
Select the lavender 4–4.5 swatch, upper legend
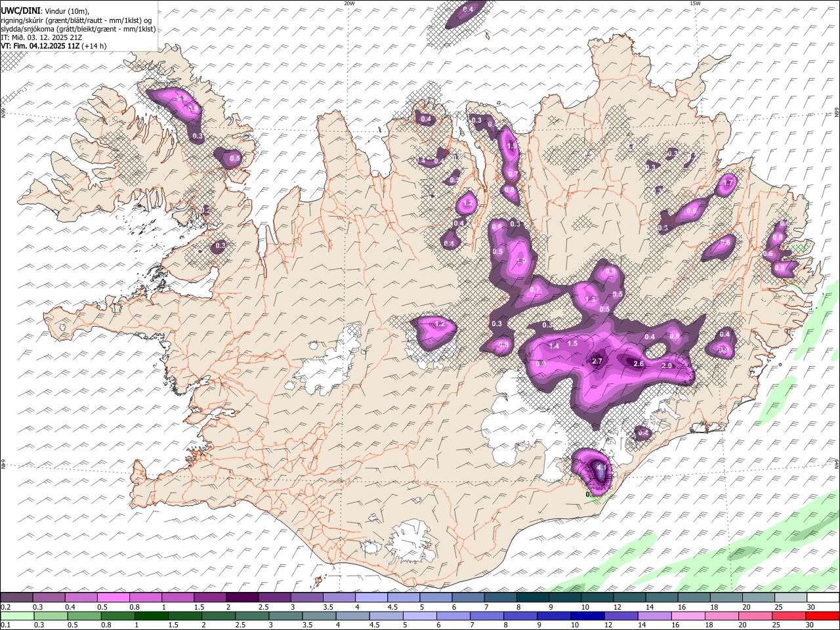click(371, 597)
